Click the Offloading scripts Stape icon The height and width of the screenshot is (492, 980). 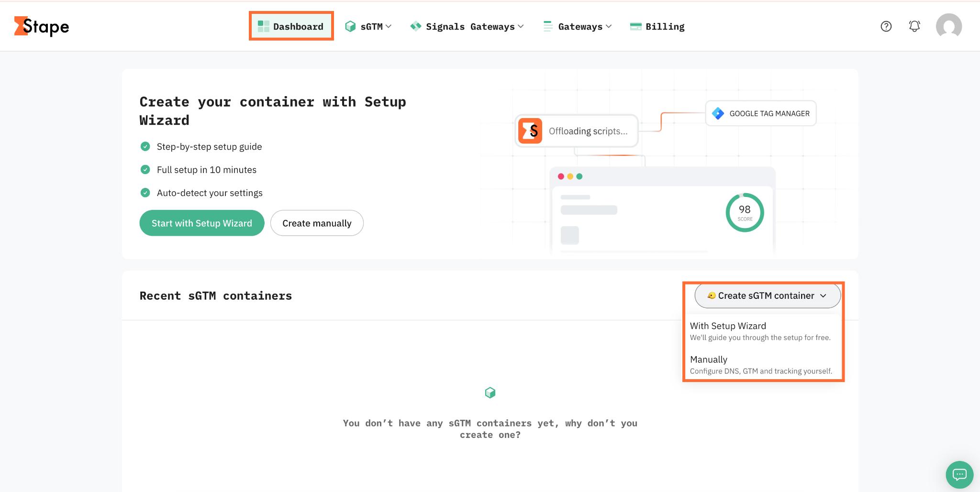[x=530, y=131]
